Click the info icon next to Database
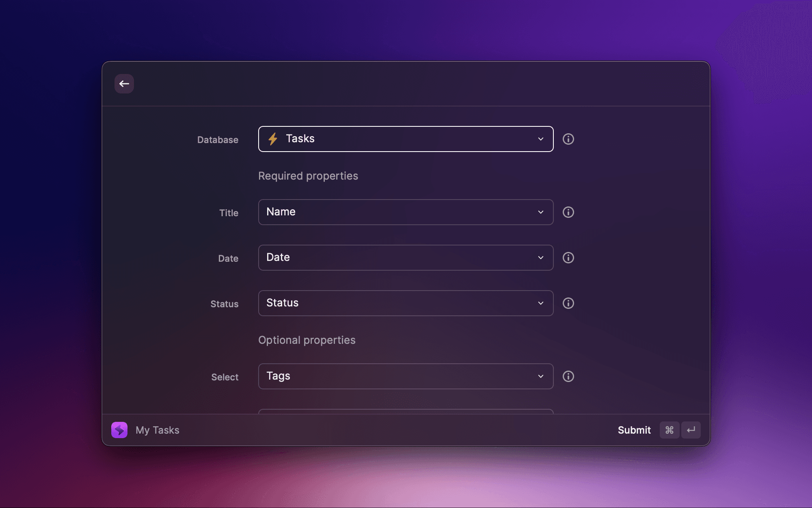Screen dimensions: 812x508 tap(568, 139)
